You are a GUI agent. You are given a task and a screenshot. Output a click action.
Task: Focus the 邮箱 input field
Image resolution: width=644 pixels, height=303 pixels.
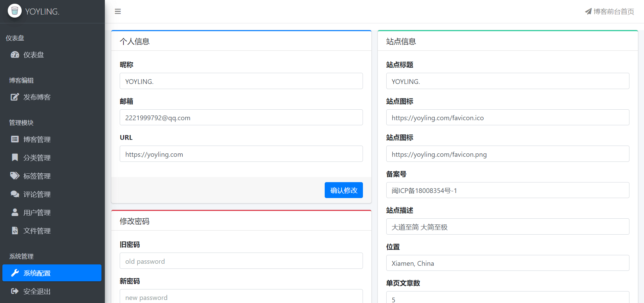point(241,117)
